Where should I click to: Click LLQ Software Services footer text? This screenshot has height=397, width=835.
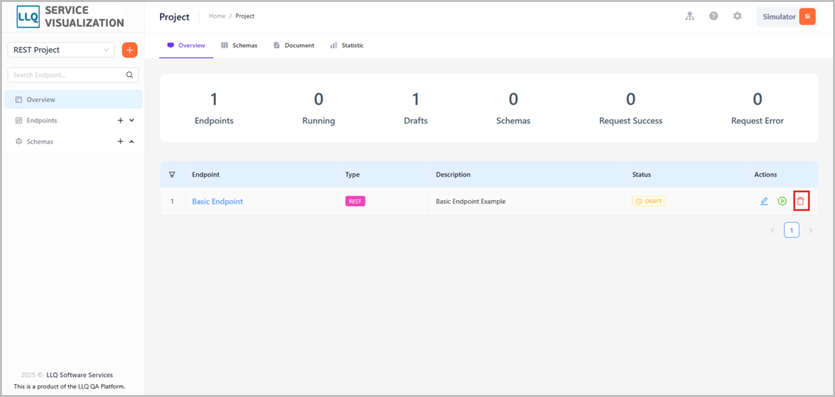tap(79, 375)
